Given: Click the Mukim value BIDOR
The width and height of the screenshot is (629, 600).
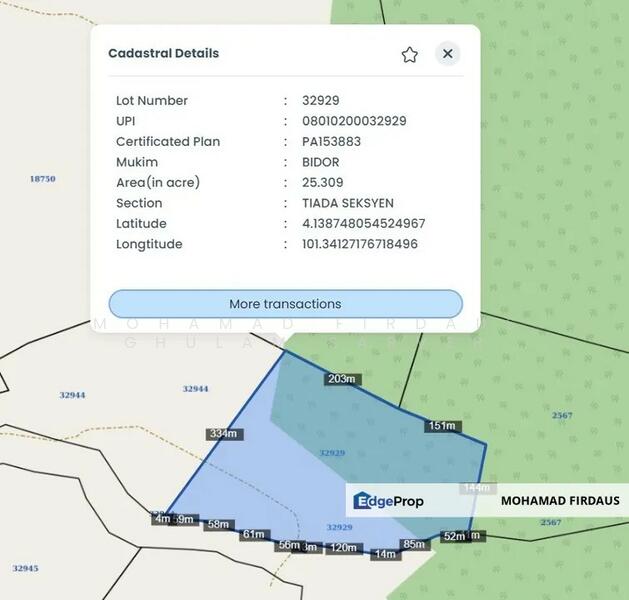Looking at the screenshot, I should pos(320,162).
